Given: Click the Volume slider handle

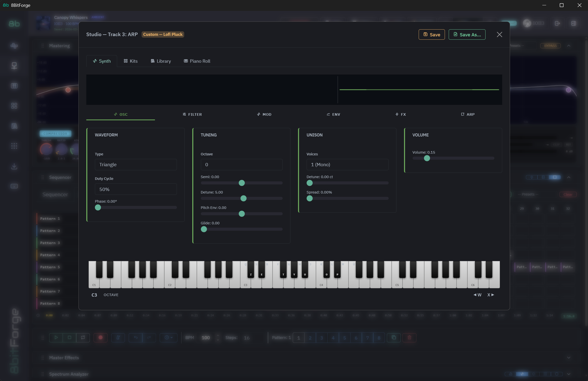Looking at the screenshot, I should pyautogui.click(x=427, y=158).
